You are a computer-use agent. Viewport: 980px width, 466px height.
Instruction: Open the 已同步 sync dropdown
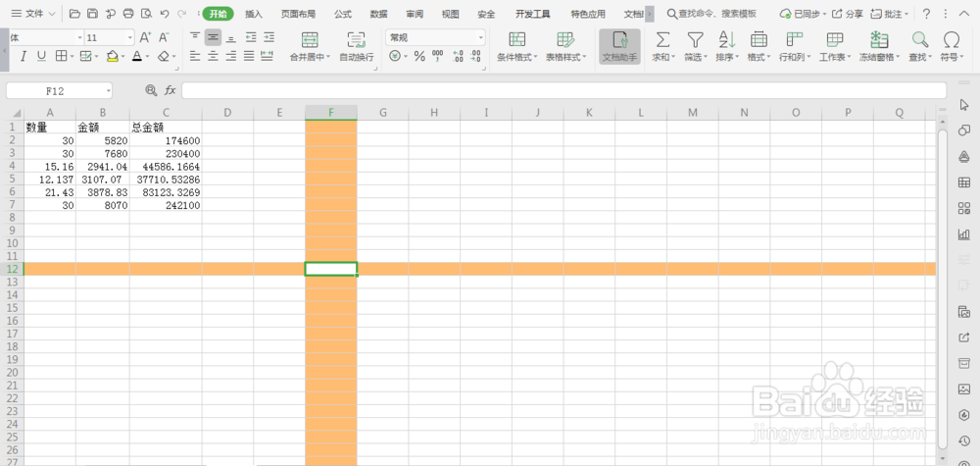coord(804,14)
